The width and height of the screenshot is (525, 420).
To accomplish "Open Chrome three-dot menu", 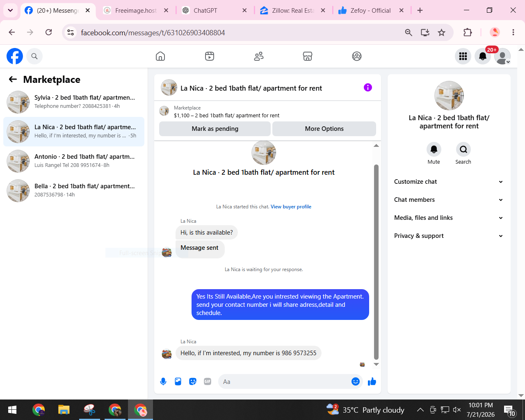I will coord(513,32).
